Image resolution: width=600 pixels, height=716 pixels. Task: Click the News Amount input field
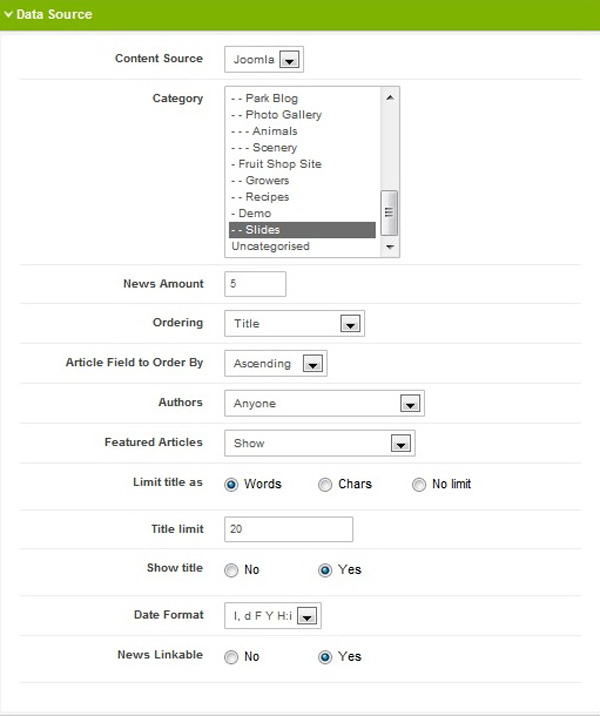point(256,284)
